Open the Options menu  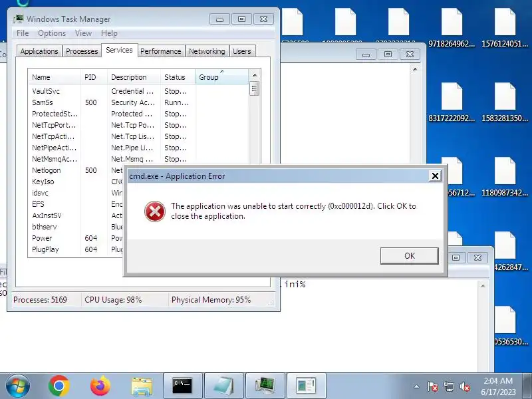point(52,33)
